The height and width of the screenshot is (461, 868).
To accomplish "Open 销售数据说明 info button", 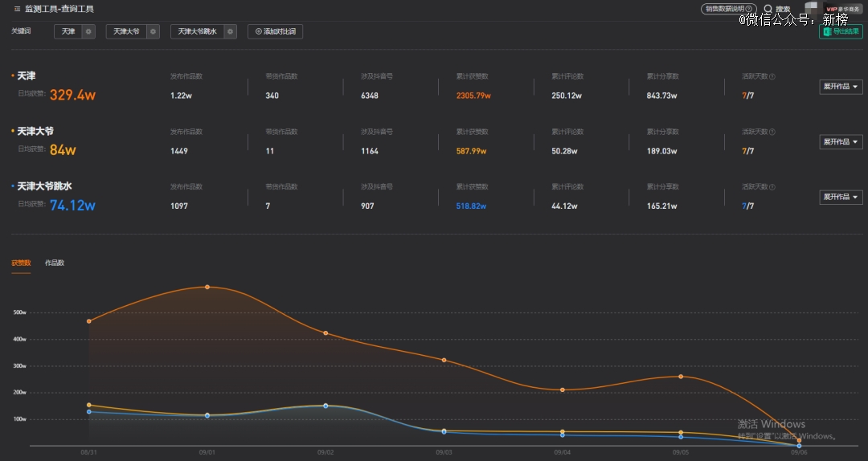I will point(728,9).
